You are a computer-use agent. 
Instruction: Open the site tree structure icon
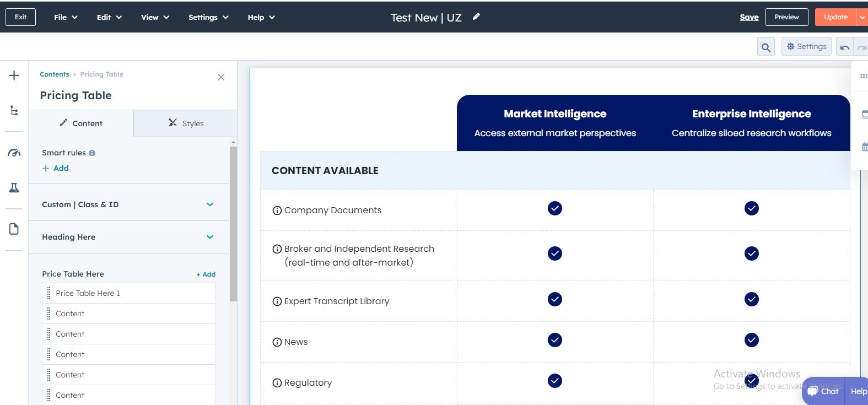point(14,111)
